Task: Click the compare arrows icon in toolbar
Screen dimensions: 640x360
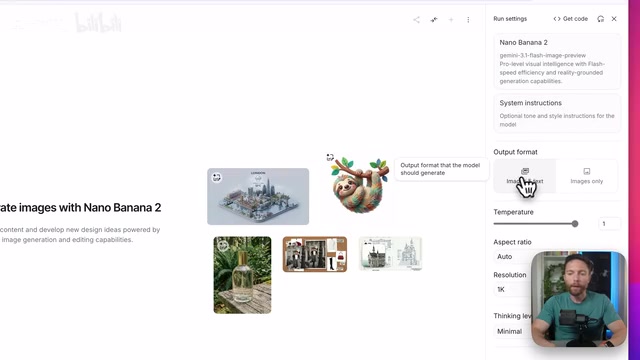Action: (x=433, y=20)
